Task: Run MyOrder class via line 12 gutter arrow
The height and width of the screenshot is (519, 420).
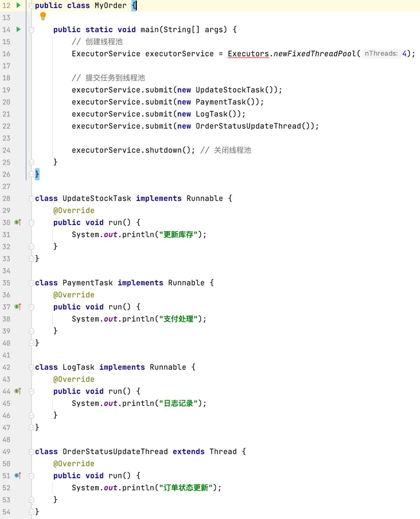Action: 18,5
